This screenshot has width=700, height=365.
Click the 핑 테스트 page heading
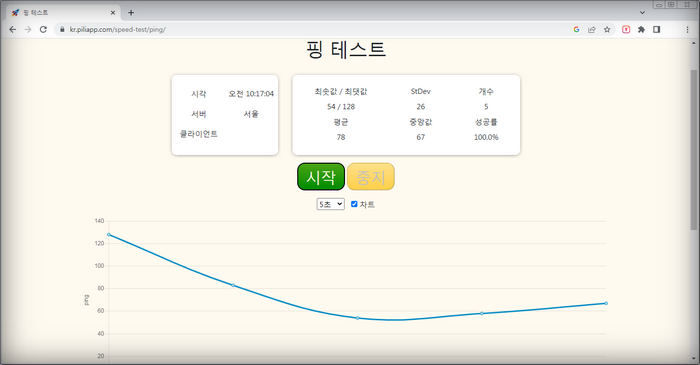point(346,49)
